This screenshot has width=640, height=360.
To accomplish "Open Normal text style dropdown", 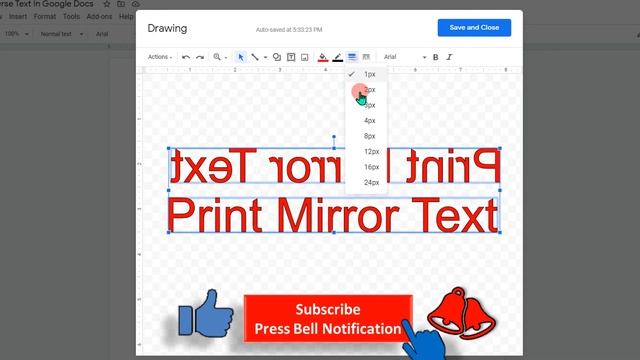I will click(x=62, y=34).
